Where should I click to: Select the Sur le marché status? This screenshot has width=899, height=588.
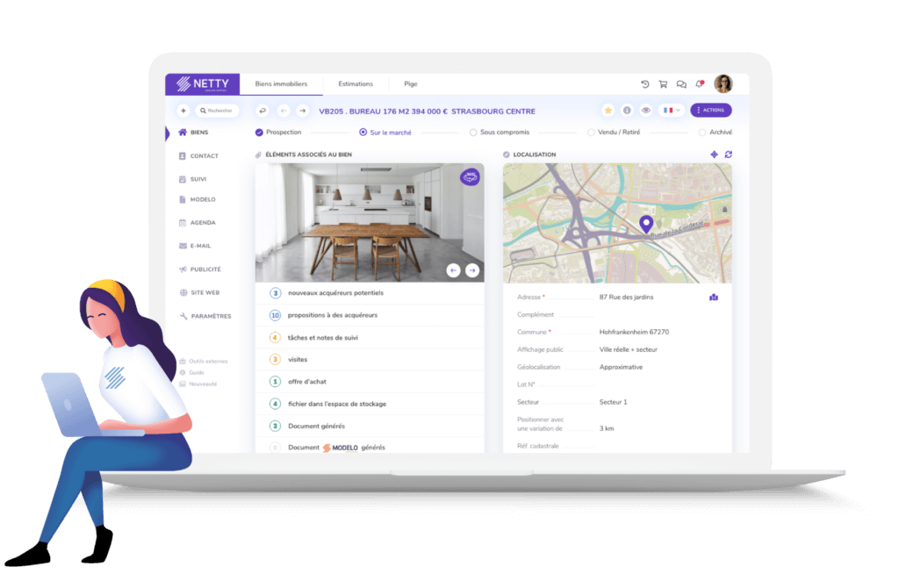tap(385, 133)
